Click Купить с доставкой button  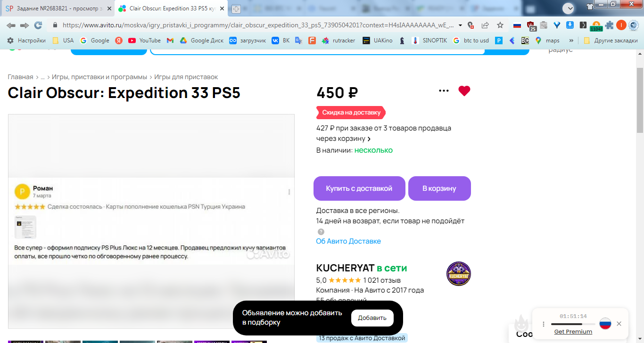point(359,188)
